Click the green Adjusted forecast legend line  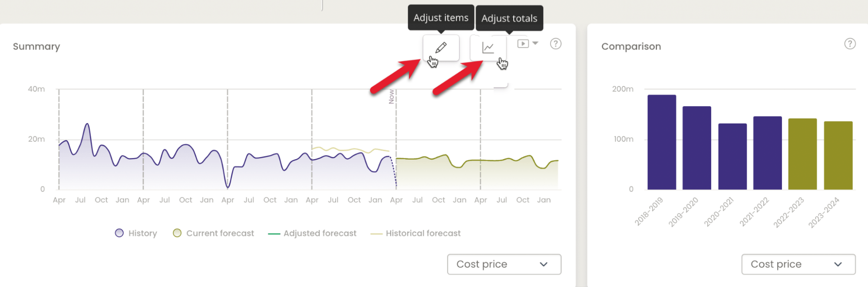point(274,234)
